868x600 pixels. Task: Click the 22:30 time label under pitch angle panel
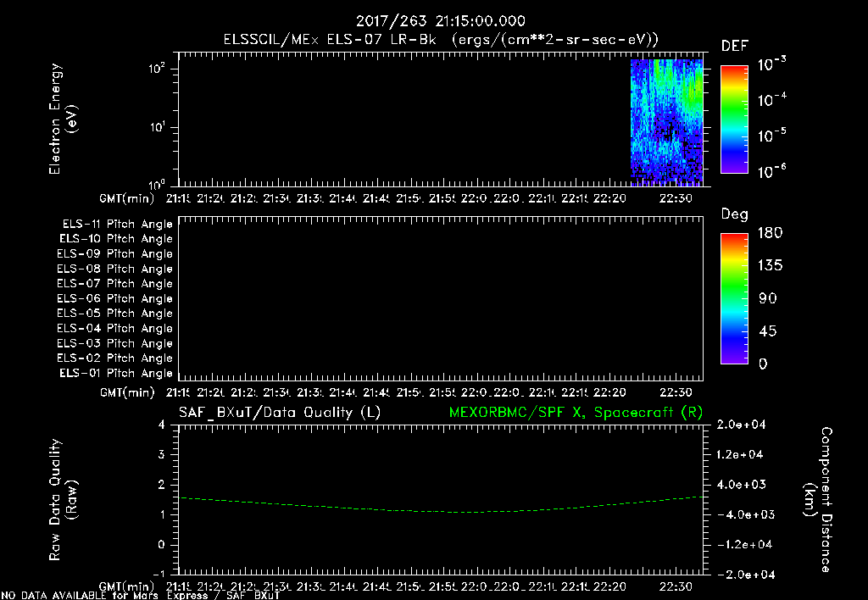[x=676, y=392]
